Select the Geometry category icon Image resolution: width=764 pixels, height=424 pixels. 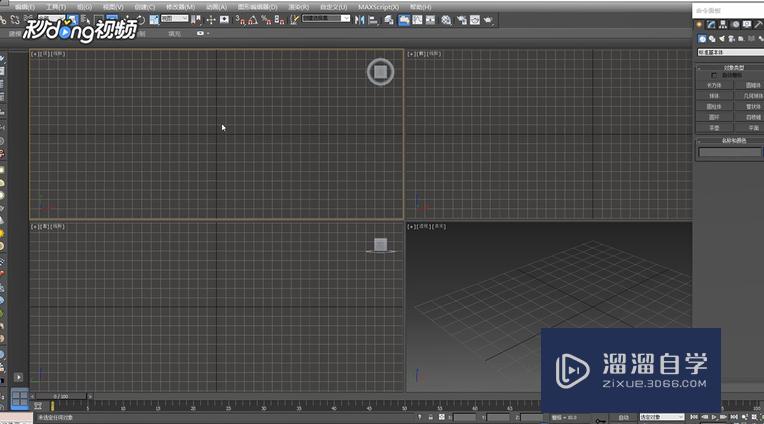700,38
